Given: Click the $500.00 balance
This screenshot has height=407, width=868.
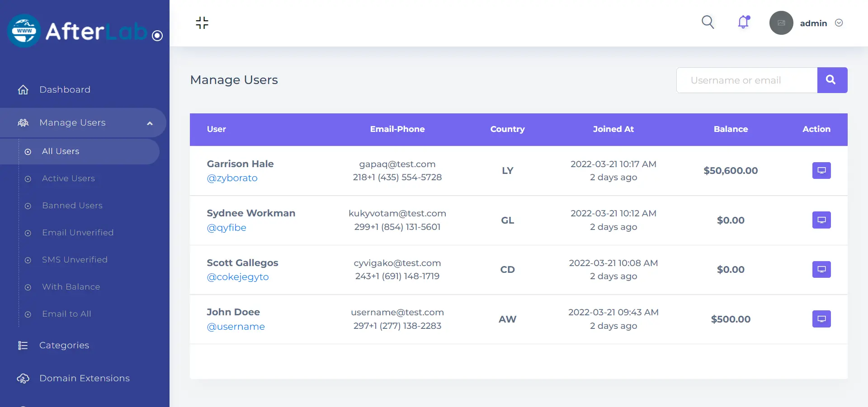Looking at the screenshot, I should (x=731, y=319).
